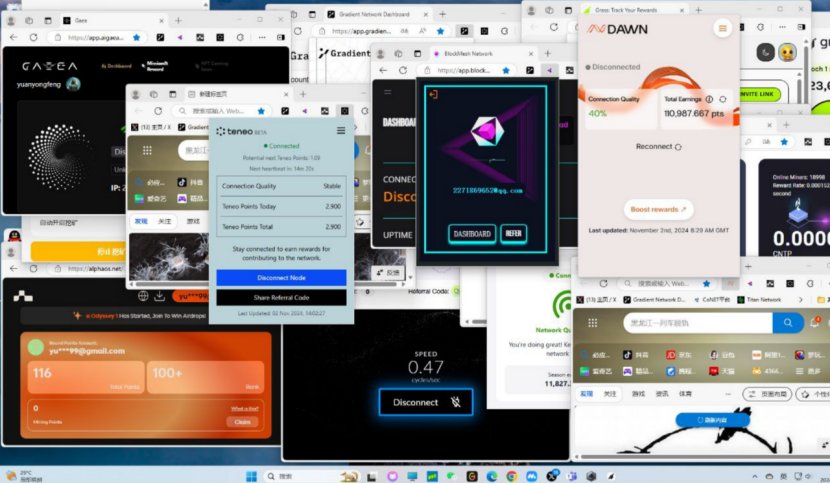Expand the bookmarks bar overflow chevron in the bottom-right window
This screenshot has width=830, height=484.
click(x=801, y=300)
